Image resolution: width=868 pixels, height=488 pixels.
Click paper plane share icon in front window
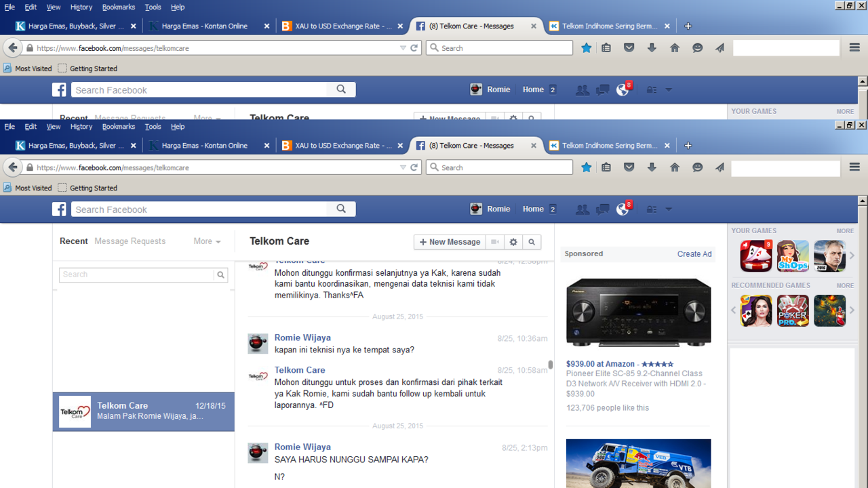coord(719,167)
